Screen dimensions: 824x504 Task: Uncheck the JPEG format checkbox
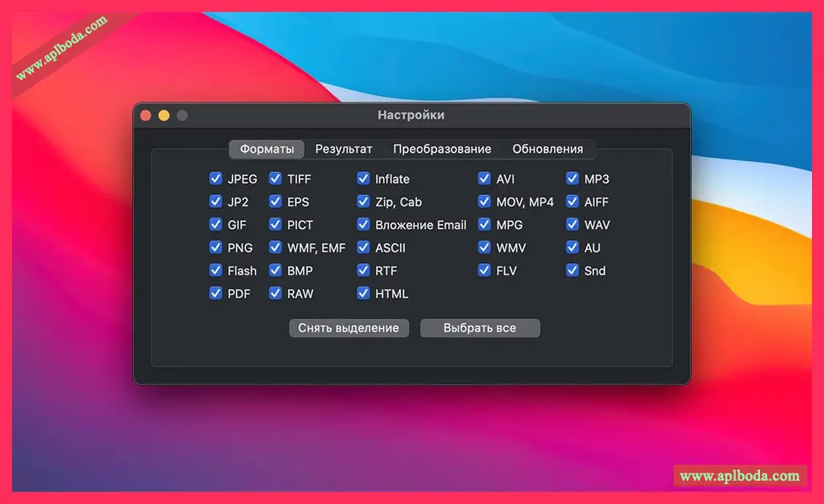[215, 178]
